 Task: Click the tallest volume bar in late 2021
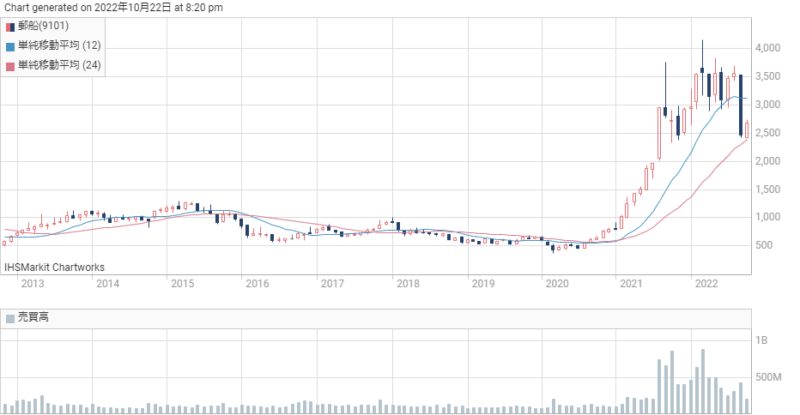point(672,382)
